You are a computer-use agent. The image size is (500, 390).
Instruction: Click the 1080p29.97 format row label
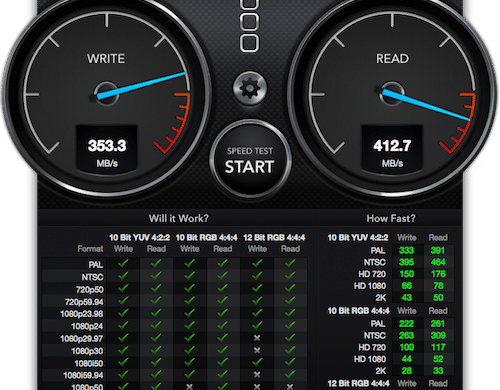tap(82, 339)
